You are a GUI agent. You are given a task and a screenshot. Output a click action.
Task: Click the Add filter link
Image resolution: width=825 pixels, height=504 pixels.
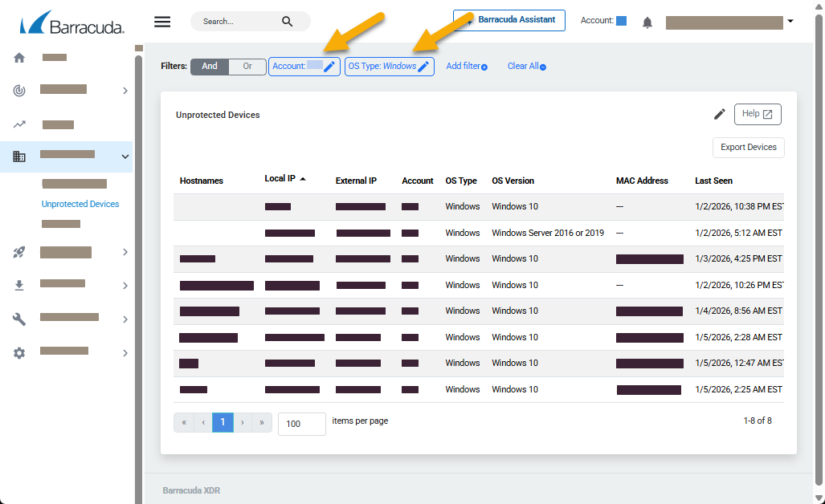466,67
